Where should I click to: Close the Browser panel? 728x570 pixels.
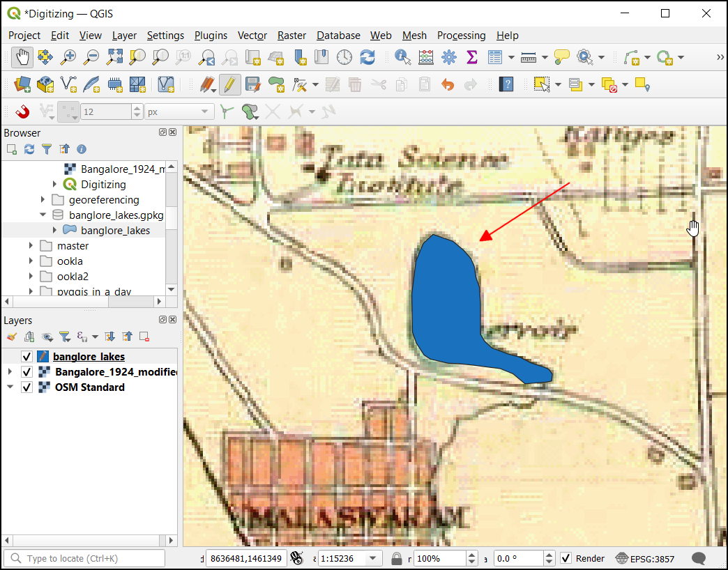[173, 132]
